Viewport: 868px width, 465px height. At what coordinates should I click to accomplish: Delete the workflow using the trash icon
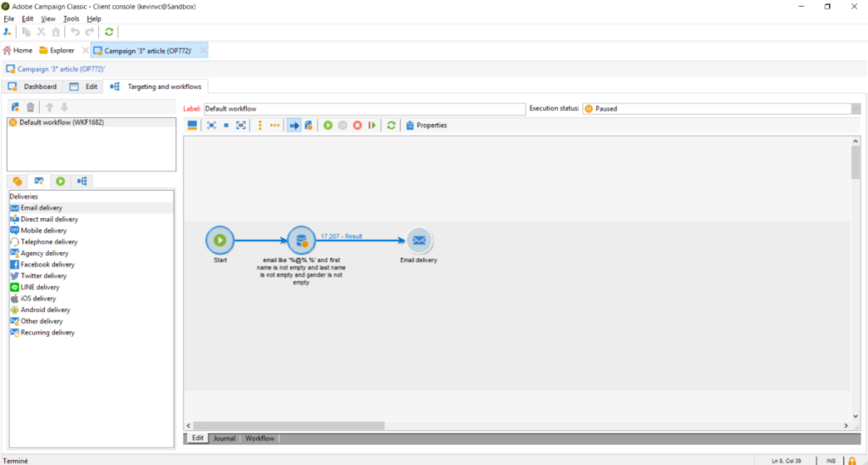pyautogui.click(x=31, y=107)
